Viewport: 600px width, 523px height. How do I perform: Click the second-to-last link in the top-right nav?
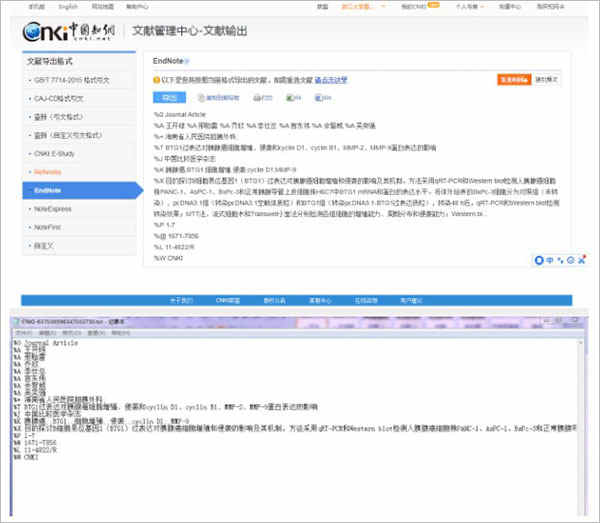click(510, 7)
